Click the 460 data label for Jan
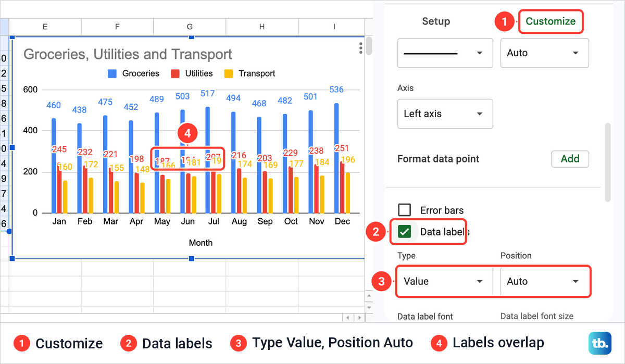This screenshot has height=364, width=625. pos(54,105)
